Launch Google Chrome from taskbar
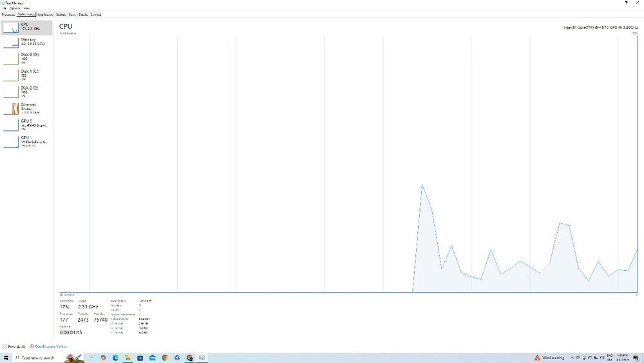 click(x=165, y=358)
